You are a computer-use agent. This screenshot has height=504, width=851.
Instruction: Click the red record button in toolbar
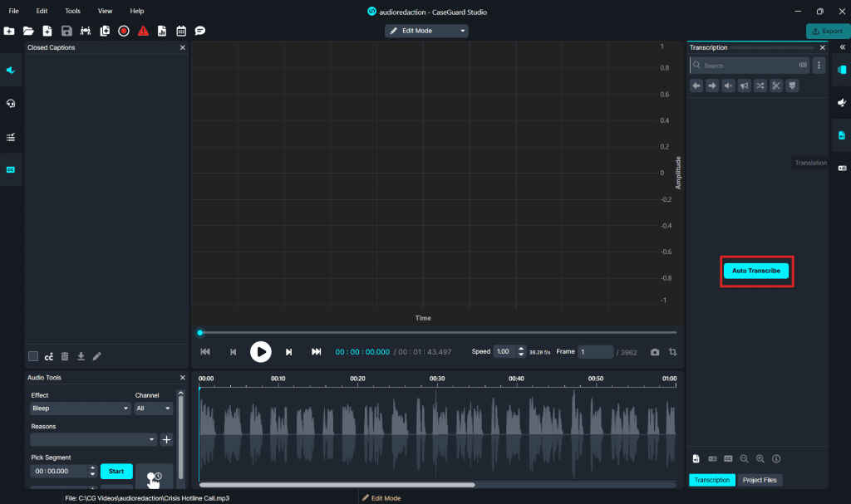click(x=124, y=31)
